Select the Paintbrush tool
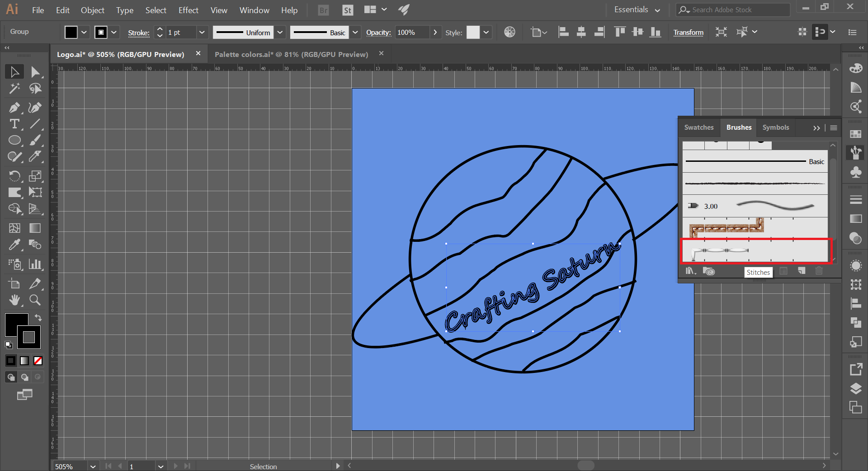Viewport: 868px width, 471px height. [x=35, y=140]
